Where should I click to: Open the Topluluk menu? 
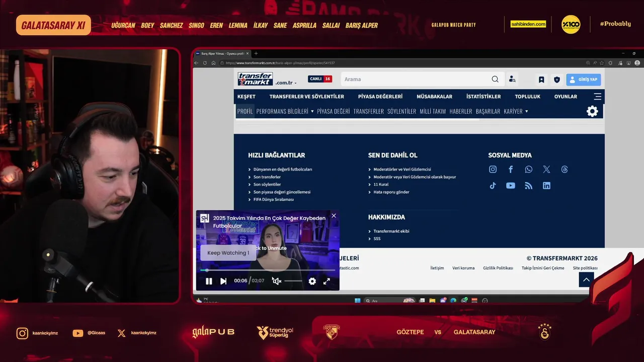click(x=527, y=97)
